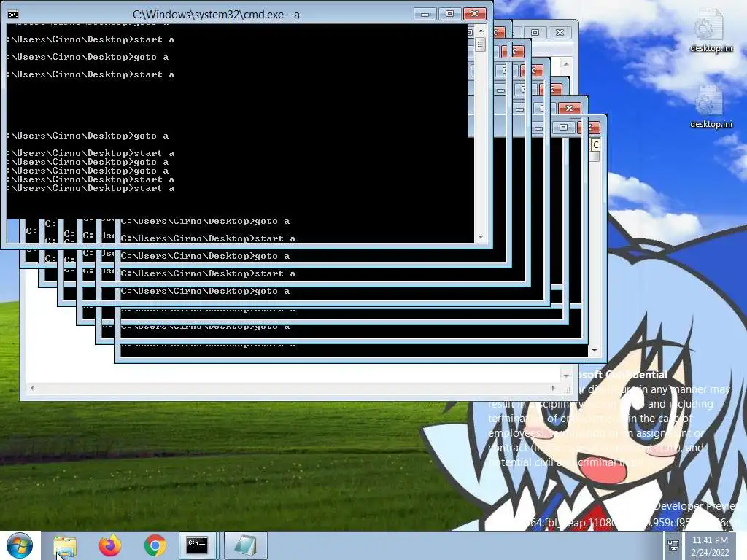
Task: Close the gray inactive window behind the cmd stack
Action: 560,33
